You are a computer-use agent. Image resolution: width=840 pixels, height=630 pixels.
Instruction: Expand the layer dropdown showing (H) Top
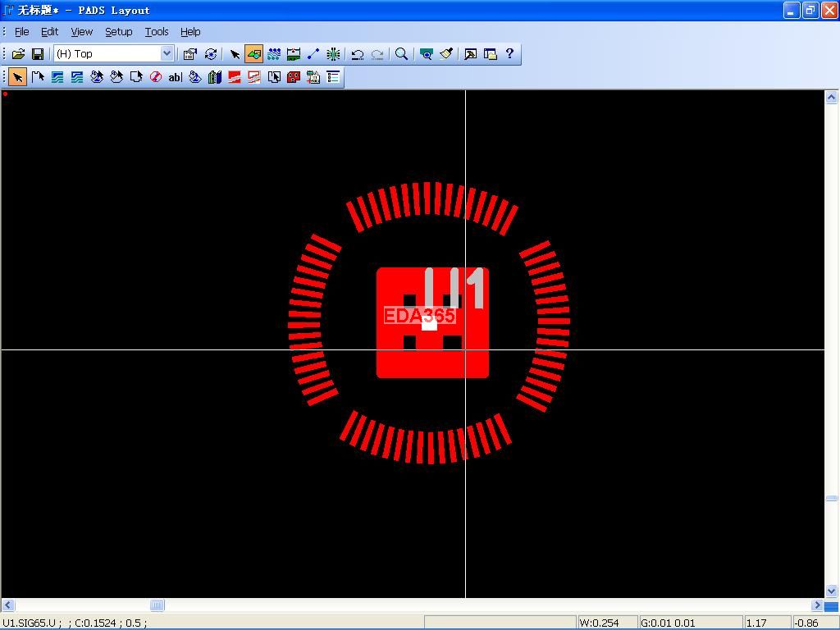pyautogui.click(x=167, y=54)
